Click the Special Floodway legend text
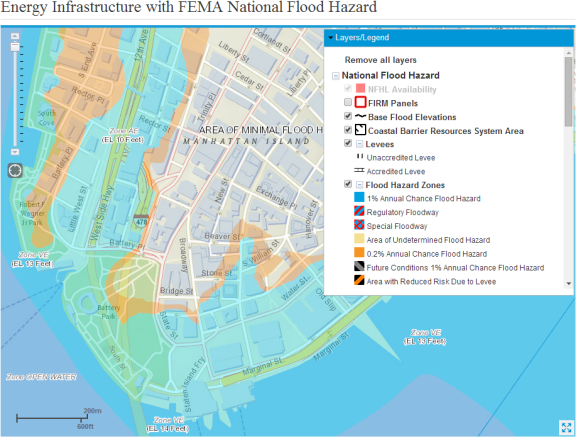Image resolution: width=576 pixels, height=437 pixels. point(397,226)
